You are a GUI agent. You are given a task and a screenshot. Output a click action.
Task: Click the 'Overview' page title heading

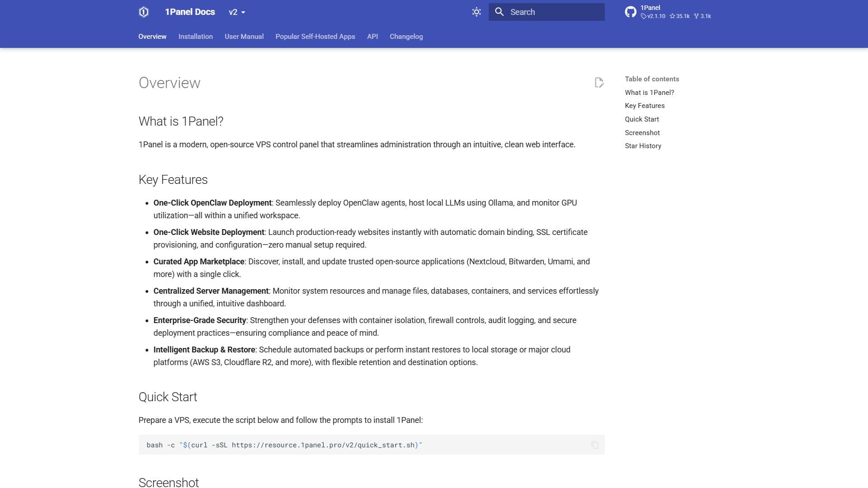pos(170,83)
